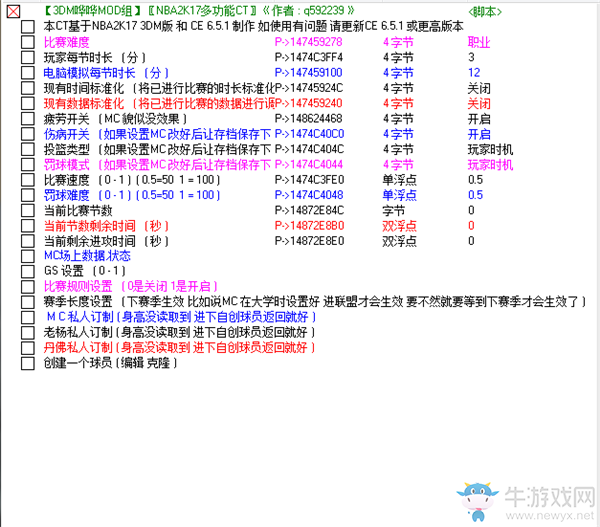Viewport: 600px width, 527px height.
Task: Enable the 电脑模拟每节时长 checkbox
Action: pyautogui.click(x=28, y=73)
